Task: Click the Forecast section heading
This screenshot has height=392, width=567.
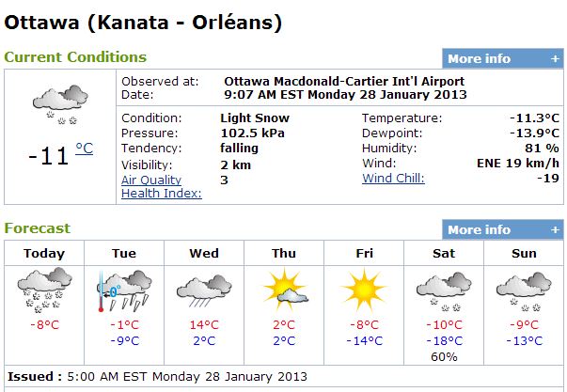Action: click(x=38, y=228)
